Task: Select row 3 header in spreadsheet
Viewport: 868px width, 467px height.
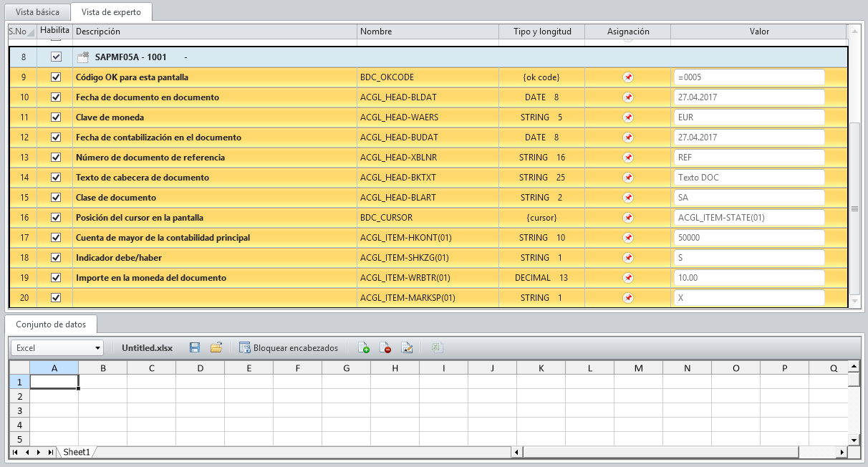Action: tap(19, 410)
